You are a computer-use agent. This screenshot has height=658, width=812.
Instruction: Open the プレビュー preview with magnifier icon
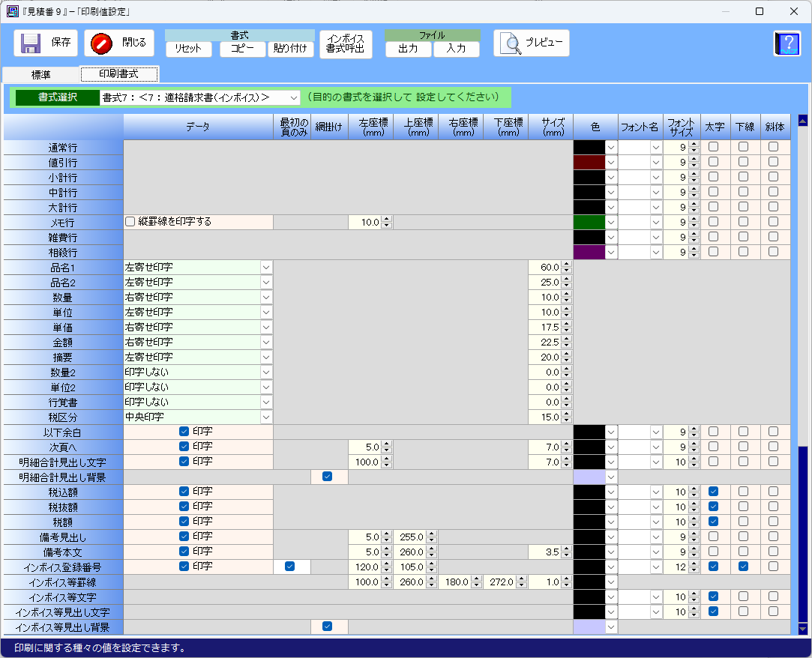coord(532,43)
